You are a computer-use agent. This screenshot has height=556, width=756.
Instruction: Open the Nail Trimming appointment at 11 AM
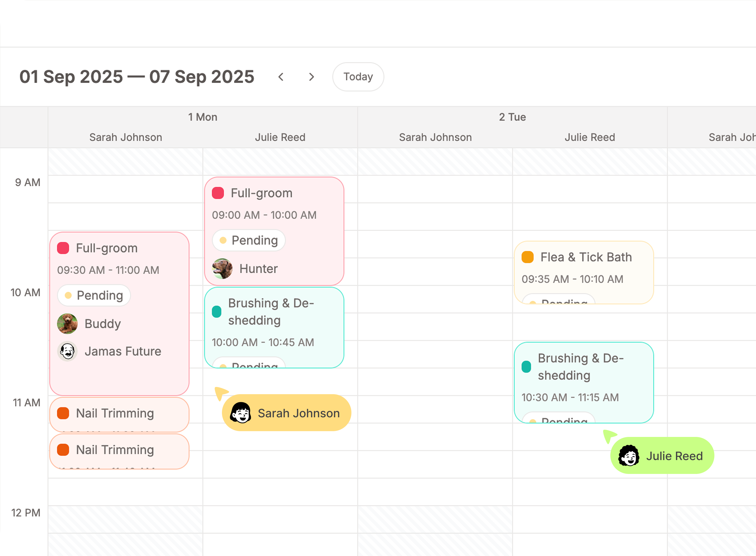point(119,413)
